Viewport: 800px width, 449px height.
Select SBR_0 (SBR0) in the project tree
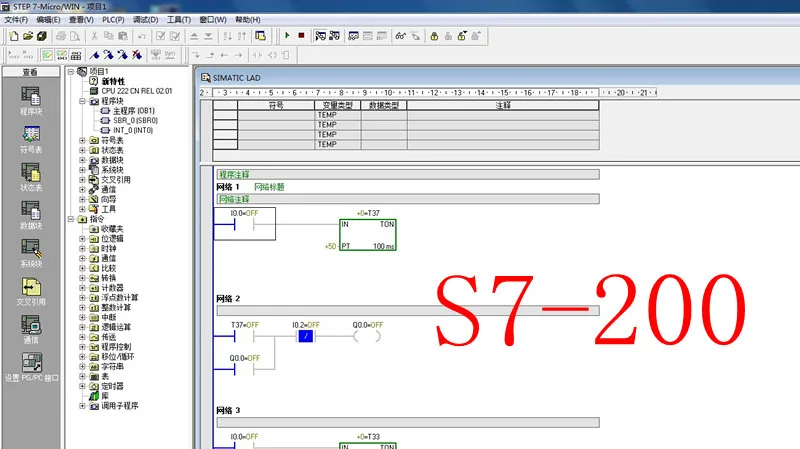coord(135,120)
